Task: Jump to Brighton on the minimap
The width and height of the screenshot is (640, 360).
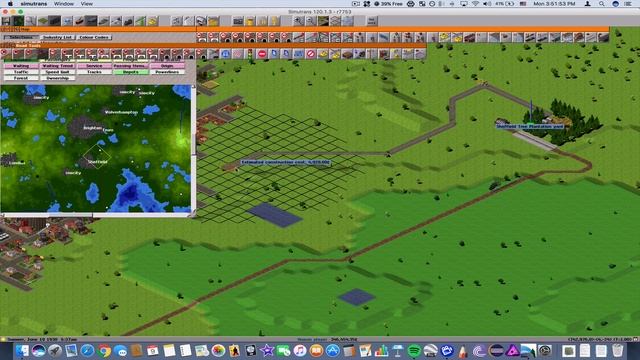Action: 92,128
